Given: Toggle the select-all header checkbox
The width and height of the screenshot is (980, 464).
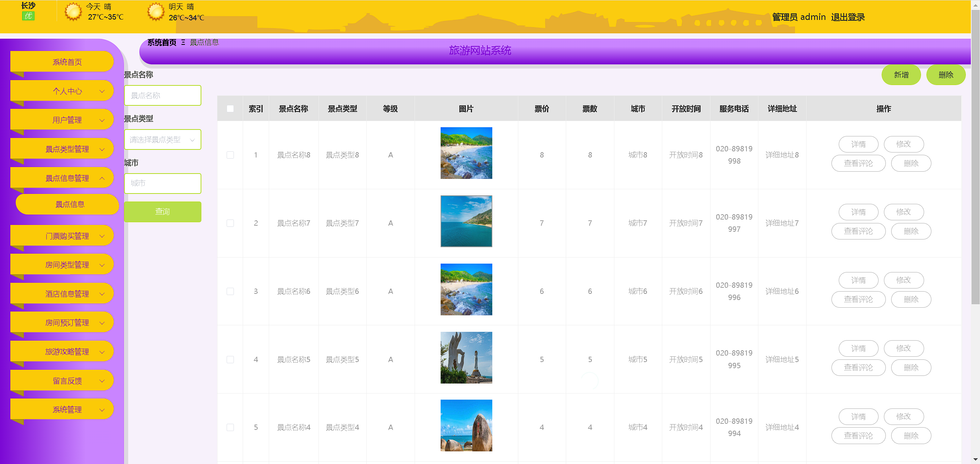Looking at the screenshot, I should (230, 109).
